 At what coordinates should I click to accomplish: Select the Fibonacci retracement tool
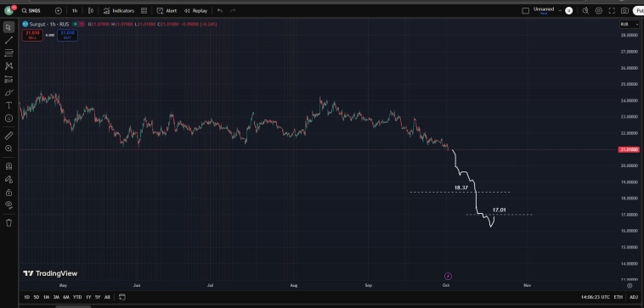tap(8, 53)
